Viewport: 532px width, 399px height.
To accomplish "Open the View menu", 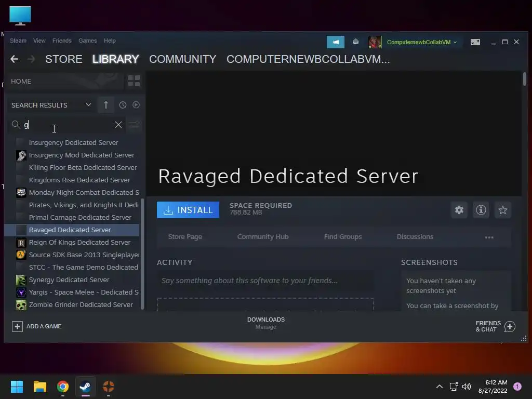I will [x=39, y=41].
